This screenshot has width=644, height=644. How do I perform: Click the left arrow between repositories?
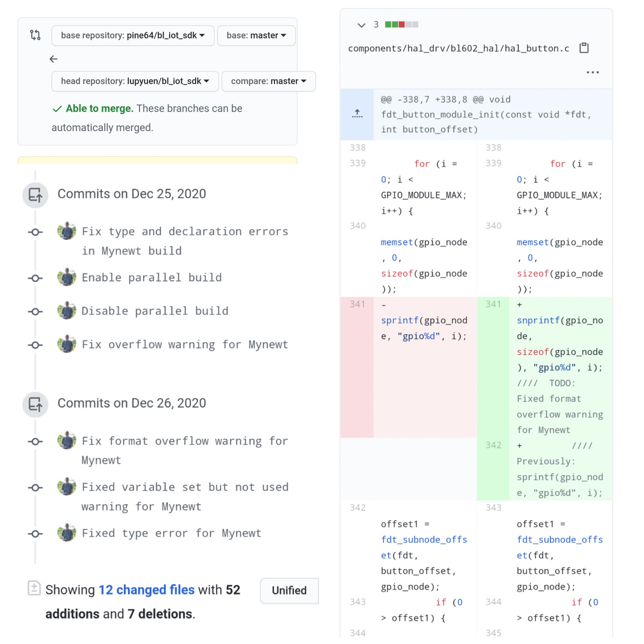click(53, 59)
